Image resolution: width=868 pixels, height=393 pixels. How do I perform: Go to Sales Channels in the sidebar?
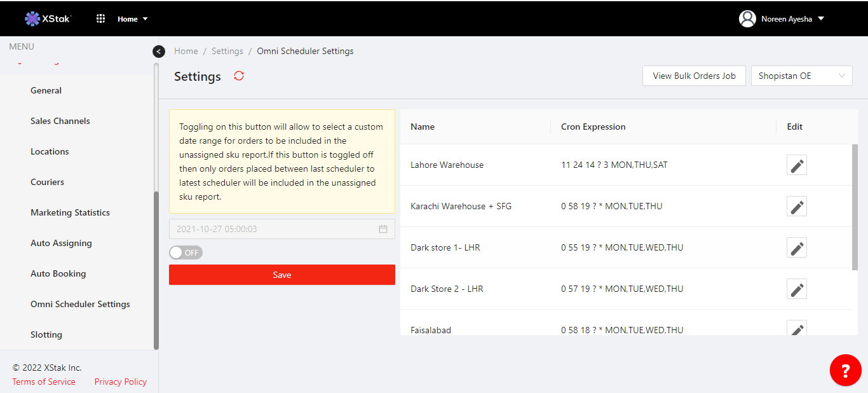click(x=60, y=121)
